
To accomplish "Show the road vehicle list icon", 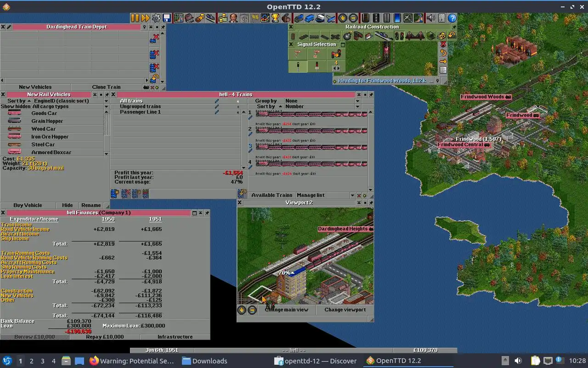I will click(x=309, y=18).
